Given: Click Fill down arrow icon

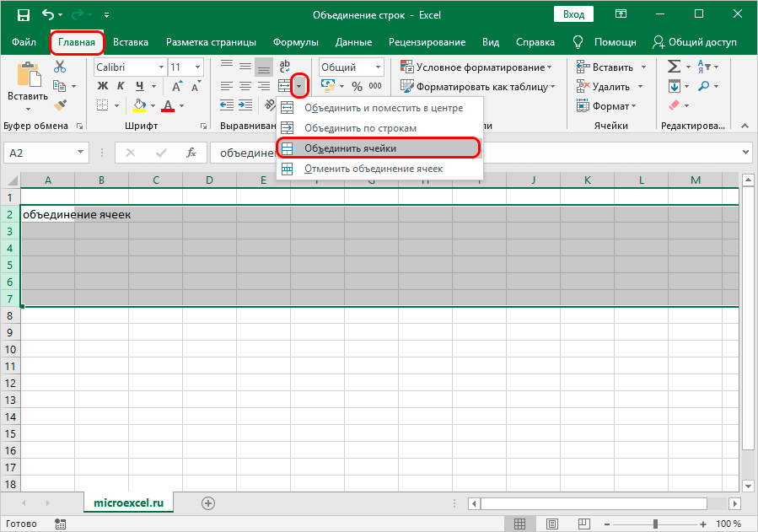Looking at the screenshot, I should pos(675,86).
